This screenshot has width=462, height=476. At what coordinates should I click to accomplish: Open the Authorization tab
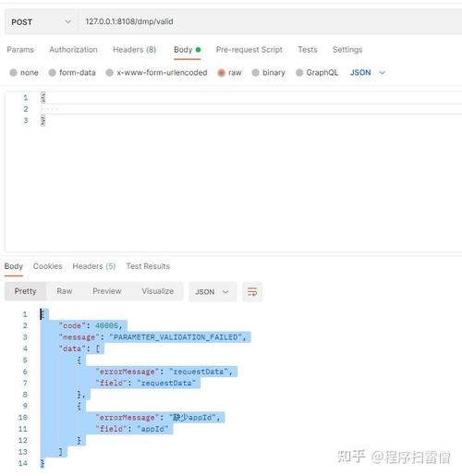tap(73, 50)
